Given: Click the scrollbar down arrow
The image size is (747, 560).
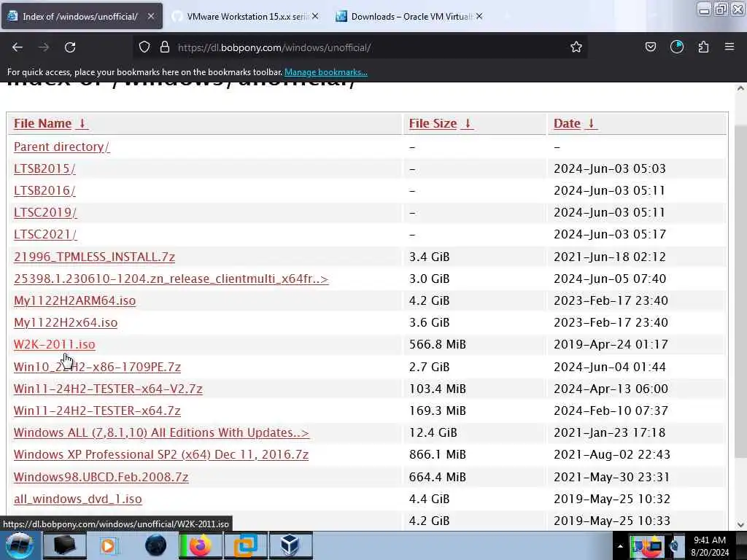Looking at the screenshot, I should click(740, 525).
